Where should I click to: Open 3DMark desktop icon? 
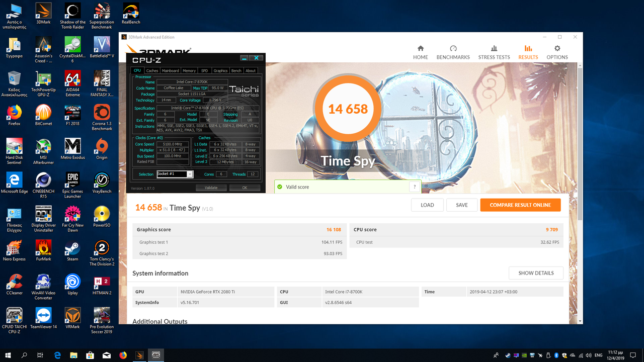(43, 14)
